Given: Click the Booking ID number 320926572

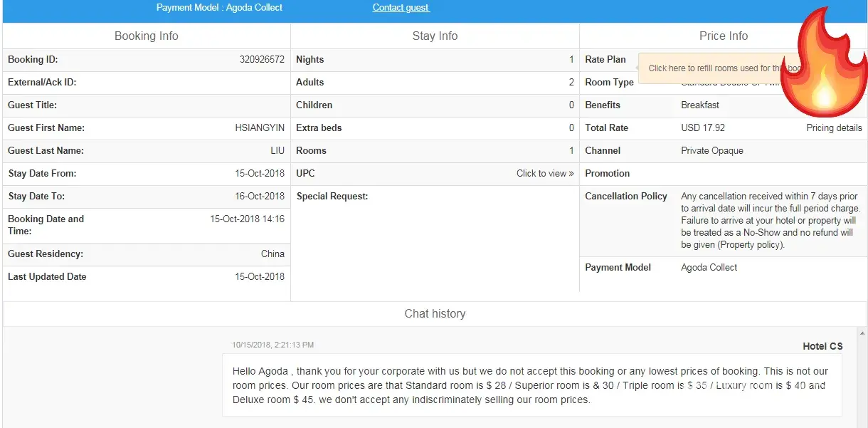Looking at the screenshot, I should [x=262, y=60].
